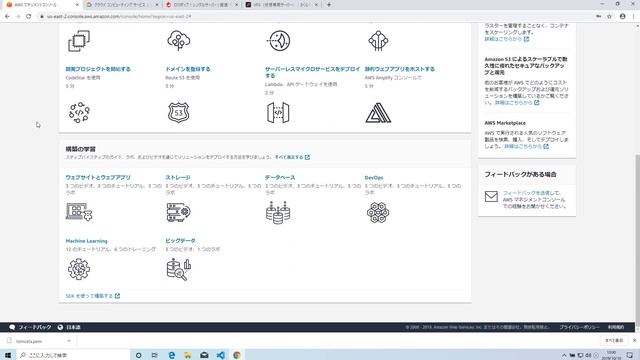
Task: Click the Big Data magnifier database icon
Action: point(179,269)
